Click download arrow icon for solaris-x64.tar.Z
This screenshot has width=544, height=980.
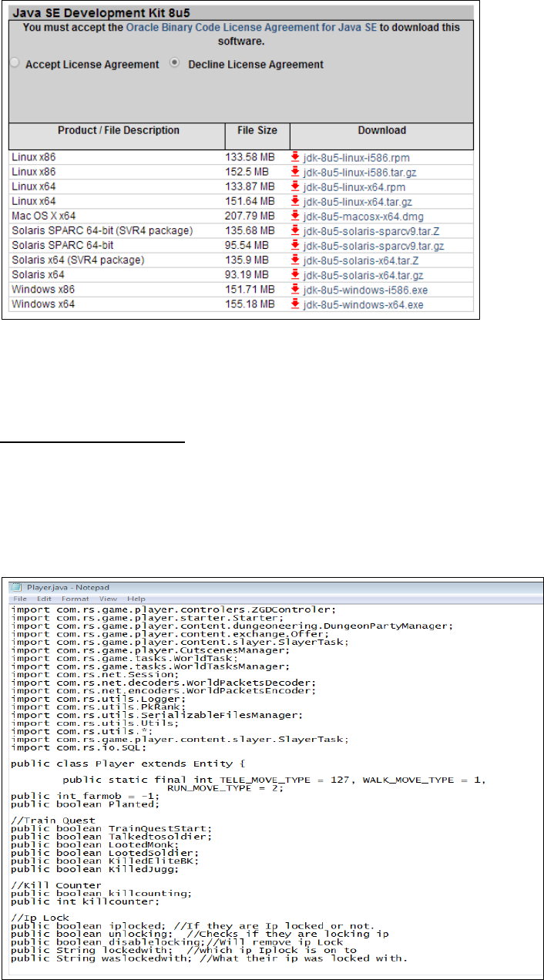pyautogui.click(x=295, y=260)
